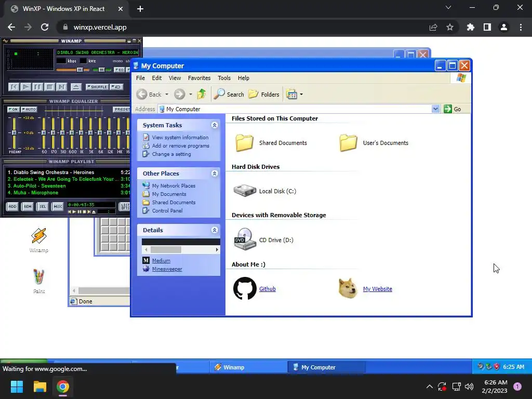Select the User's Documents folder icon
This screenshot has width=532, height=399.
point(349,143)
